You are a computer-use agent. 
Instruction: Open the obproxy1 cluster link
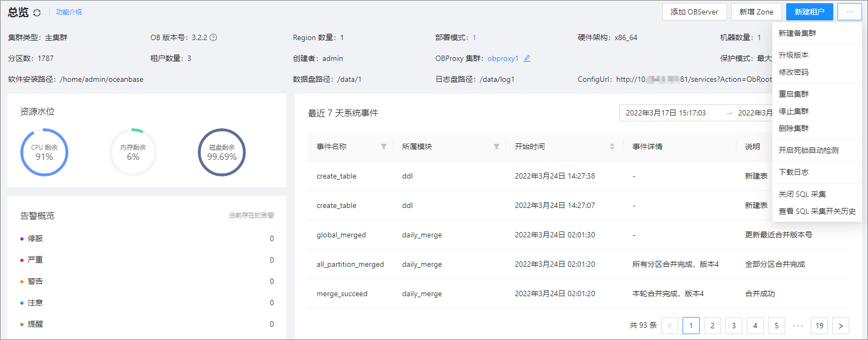pyautogui.click(x=503, y=58)
